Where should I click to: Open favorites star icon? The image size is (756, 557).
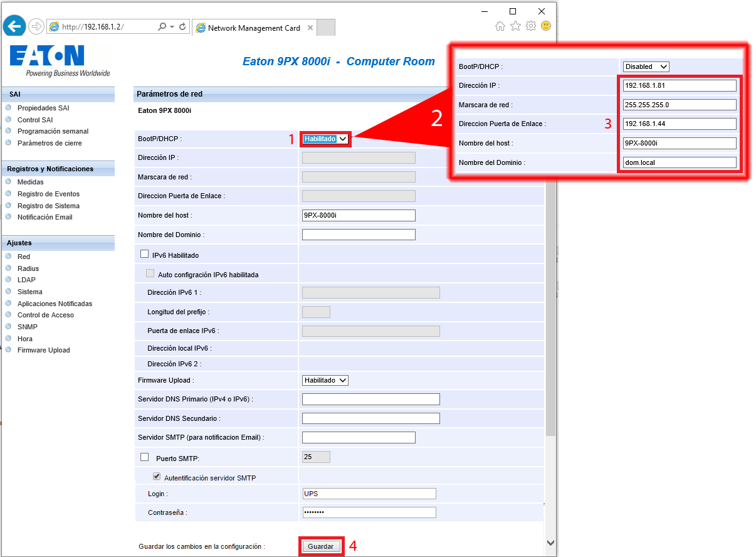click(x=515, y=26)
